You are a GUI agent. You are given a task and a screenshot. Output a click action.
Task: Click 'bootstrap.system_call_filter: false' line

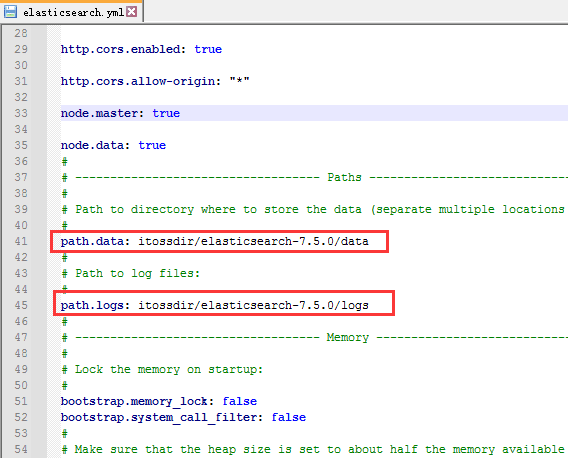183,417
